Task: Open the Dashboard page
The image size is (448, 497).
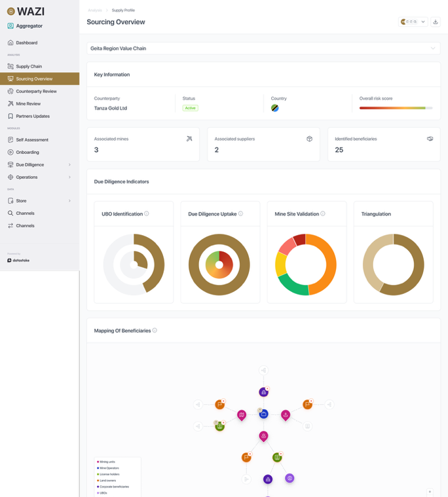Action: [40, 43]
